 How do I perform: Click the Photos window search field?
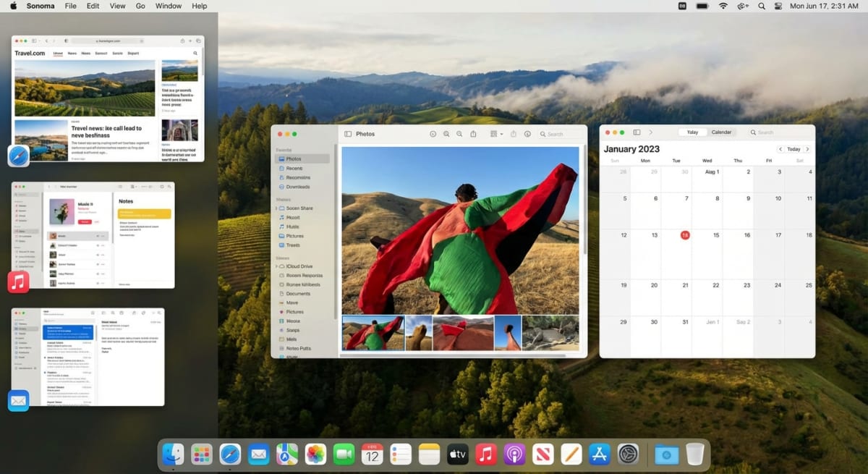562,134
